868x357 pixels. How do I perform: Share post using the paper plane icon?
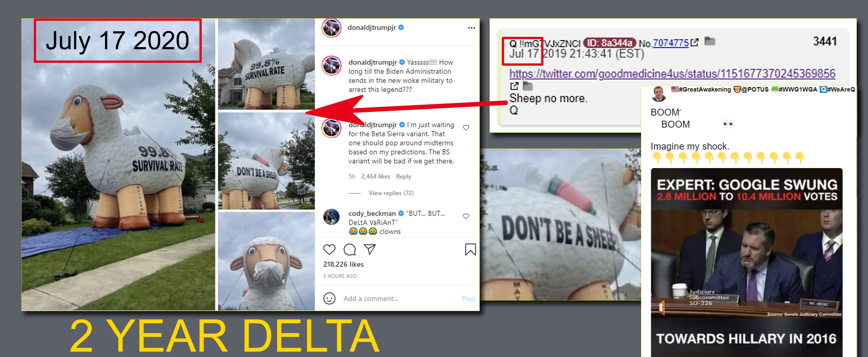tap(370, 249)
